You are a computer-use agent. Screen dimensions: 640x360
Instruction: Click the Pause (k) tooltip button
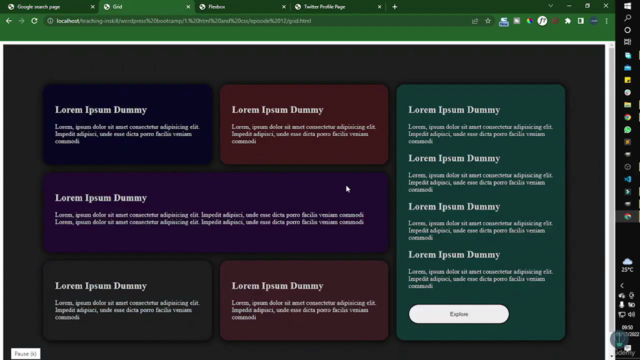(x=26, y=353)
